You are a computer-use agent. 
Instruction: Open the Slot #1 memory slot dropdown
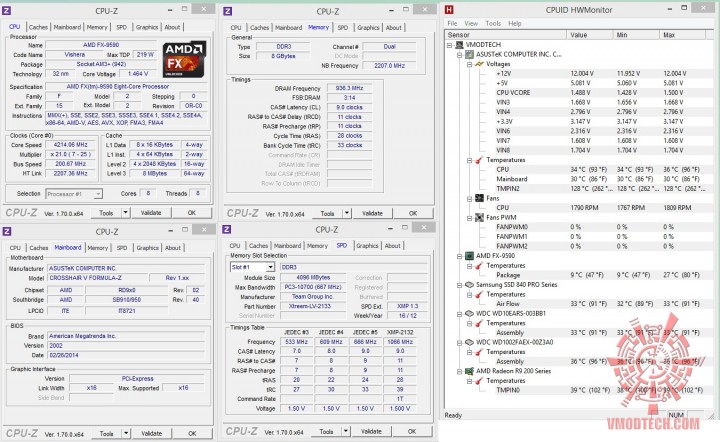point(270,267)
